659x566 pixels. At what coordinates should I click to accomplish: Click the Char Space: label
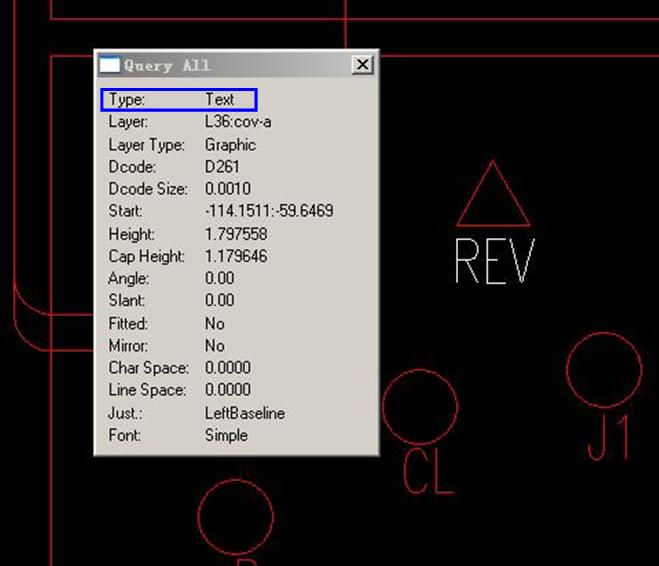click(x=148, y=368)
